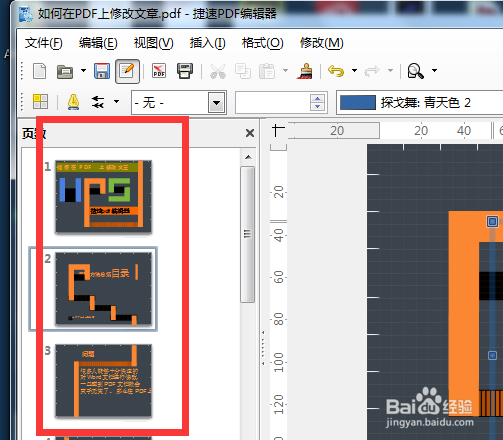The width and height of the screenshot is (503, 440).
Task: Click the Redo arrow icon
Action: 372,71
